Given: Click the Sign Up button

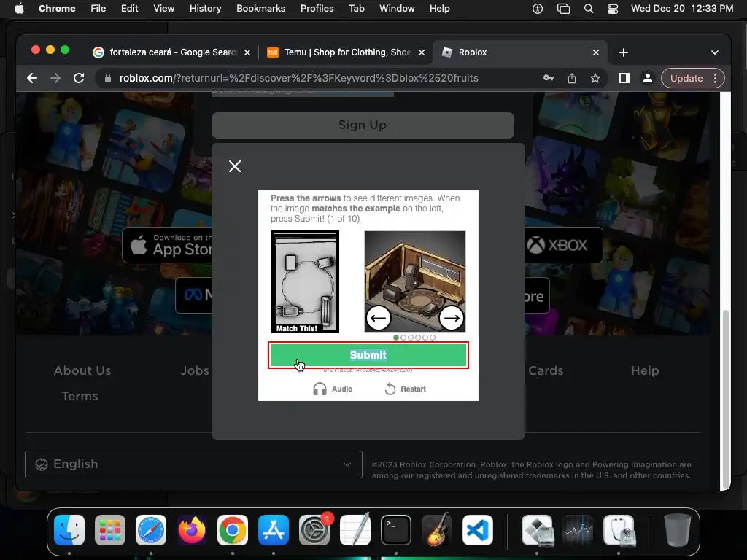Looking at the screenshot, I should click(x=363, y=125).
